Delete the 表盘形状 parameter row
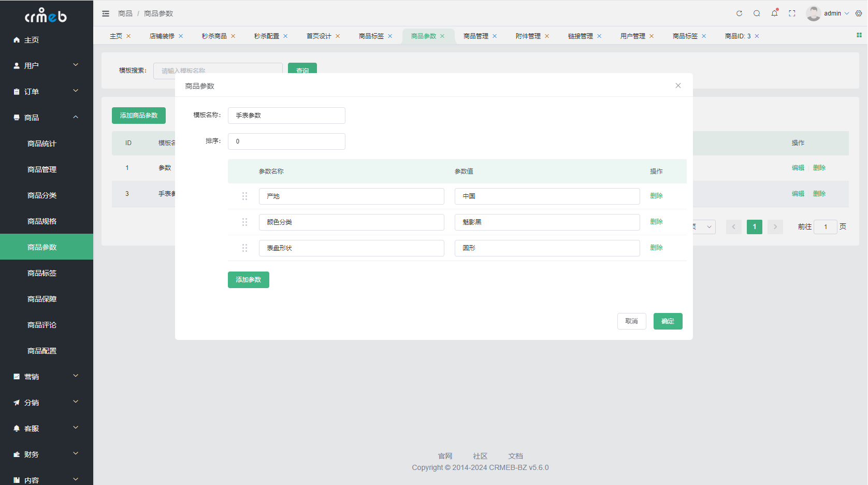 [657, 248]
